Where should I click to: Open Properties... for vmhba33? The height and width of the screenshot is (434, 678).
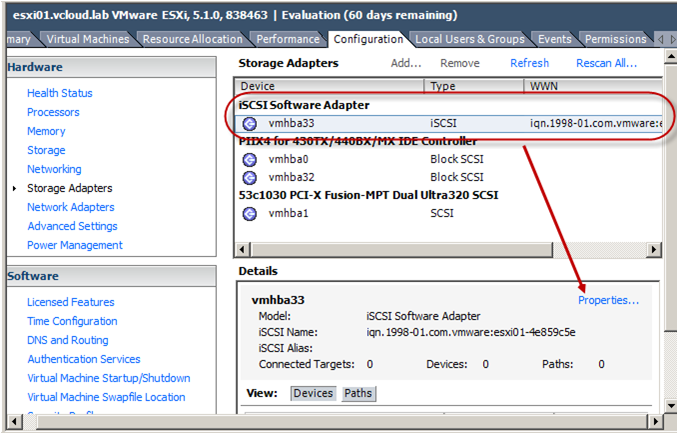click(x=608, y=300)
